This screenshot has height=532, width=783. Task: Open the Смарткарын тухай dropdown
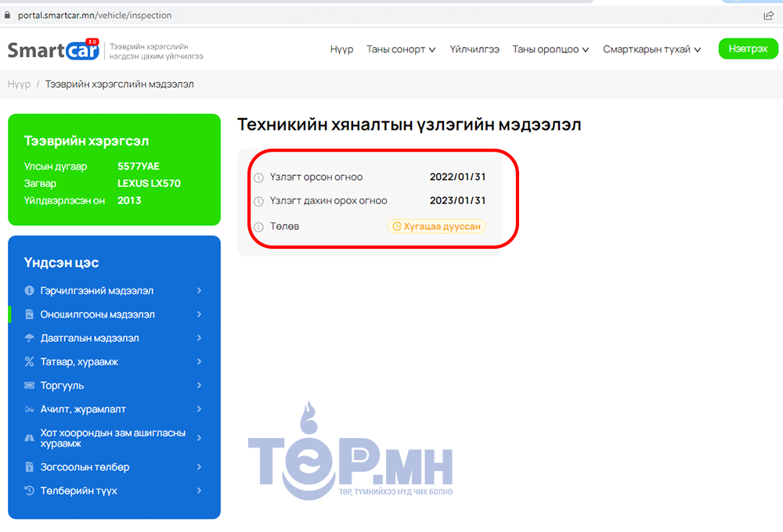[x=651, y=49]
